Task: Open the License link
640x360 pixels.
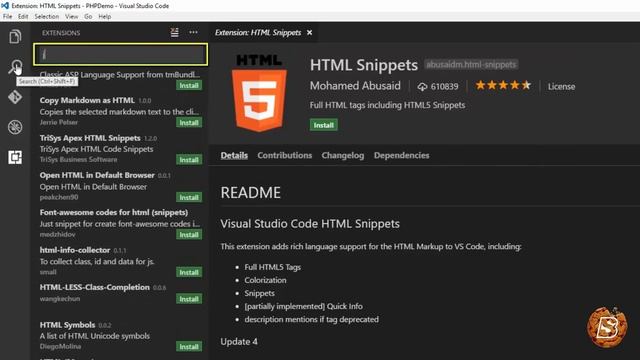Action: pos(561,87)
